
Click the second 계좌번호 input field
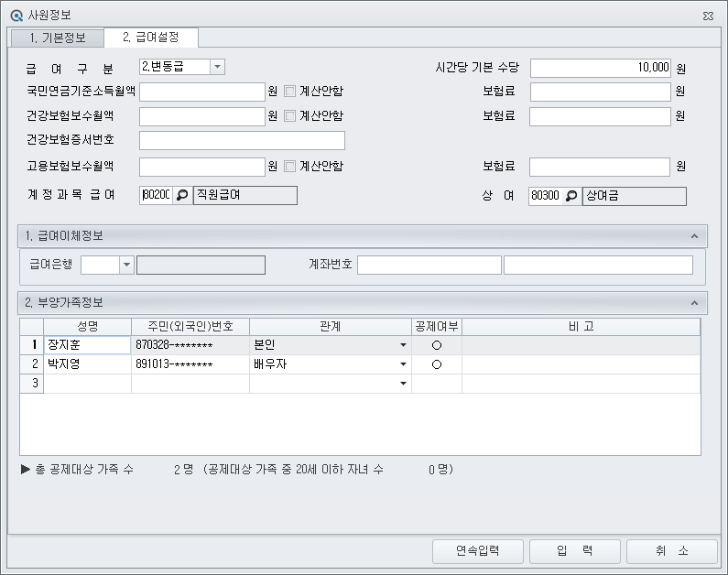[599, 265]
